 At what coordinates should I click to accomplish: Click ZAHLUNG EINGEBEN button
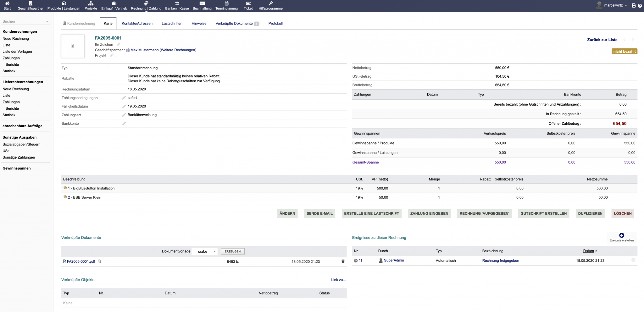click(x=429, y=213)
